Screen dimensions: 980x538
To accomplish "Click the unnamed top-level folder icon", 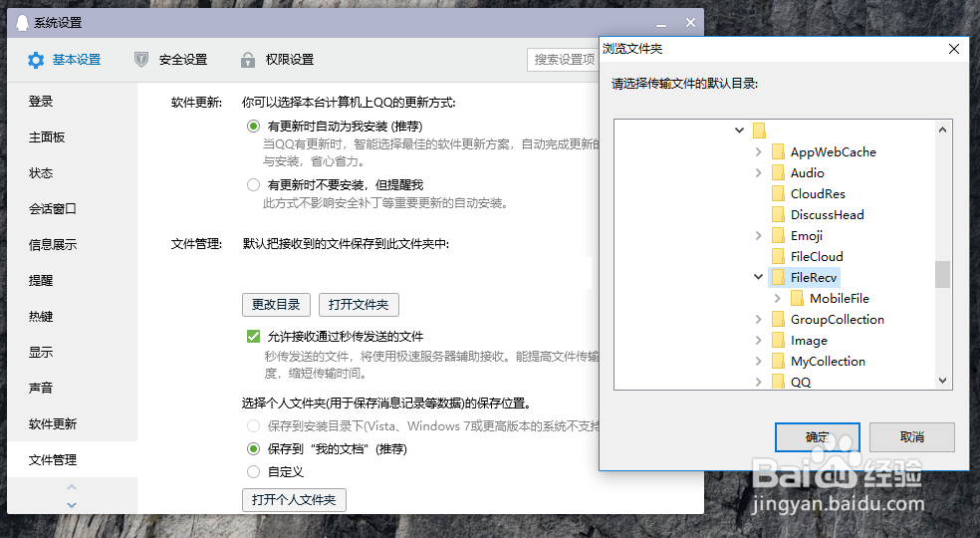I will [759, 131].
